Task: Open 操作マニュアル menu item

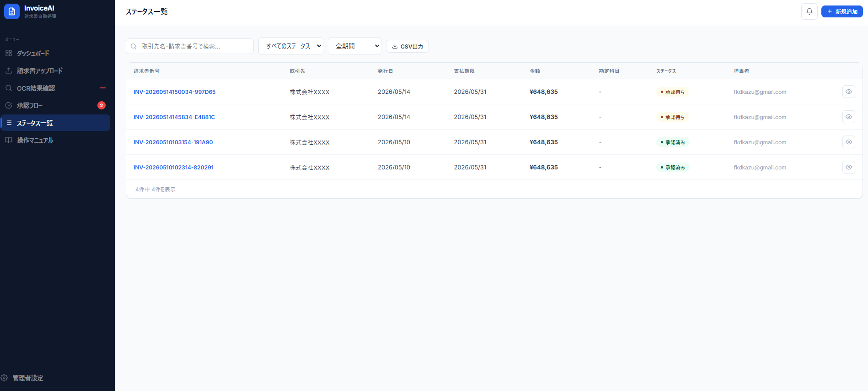Action: tap(55, 140)
